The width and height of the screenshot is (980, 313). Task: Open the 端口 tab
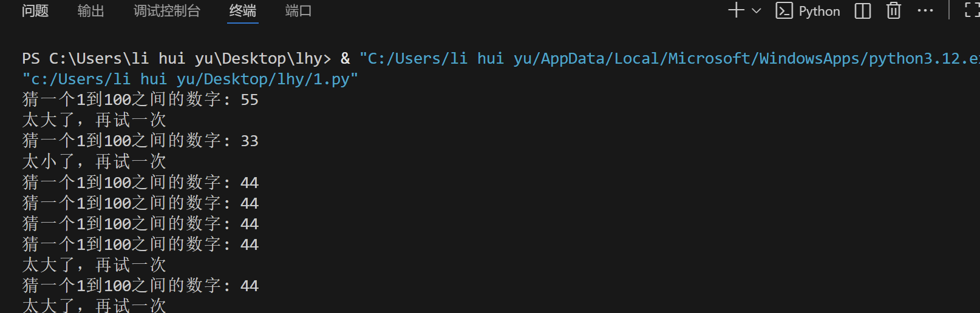point(298,11)
